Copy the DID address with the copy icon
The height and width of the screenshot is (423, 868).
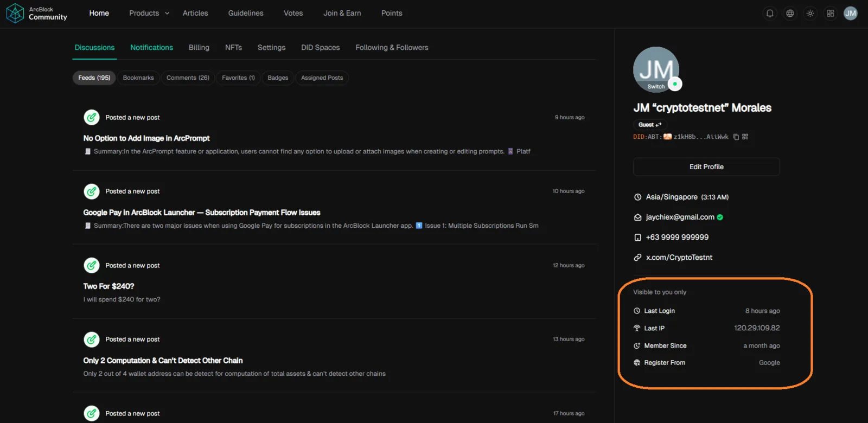[x=736, y=137]
